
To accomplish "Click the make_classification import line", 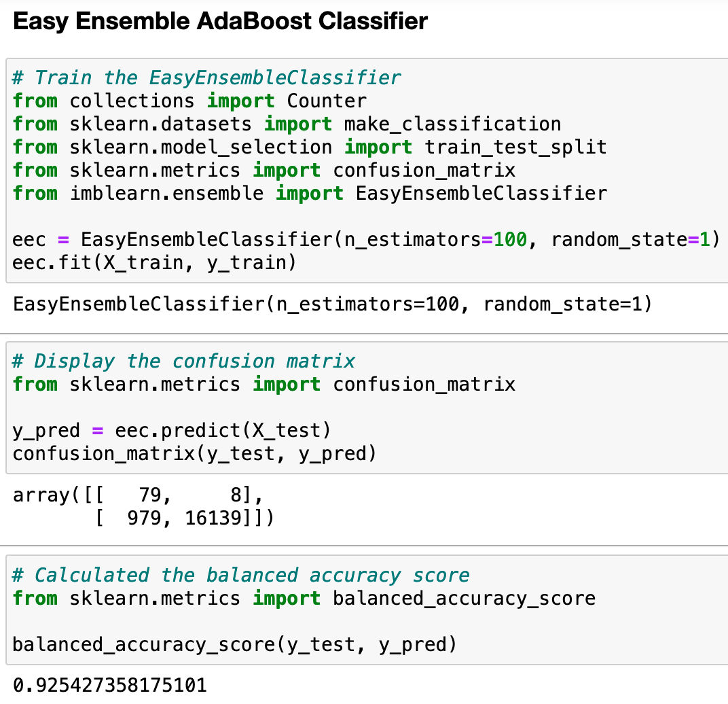I will 287,124.
